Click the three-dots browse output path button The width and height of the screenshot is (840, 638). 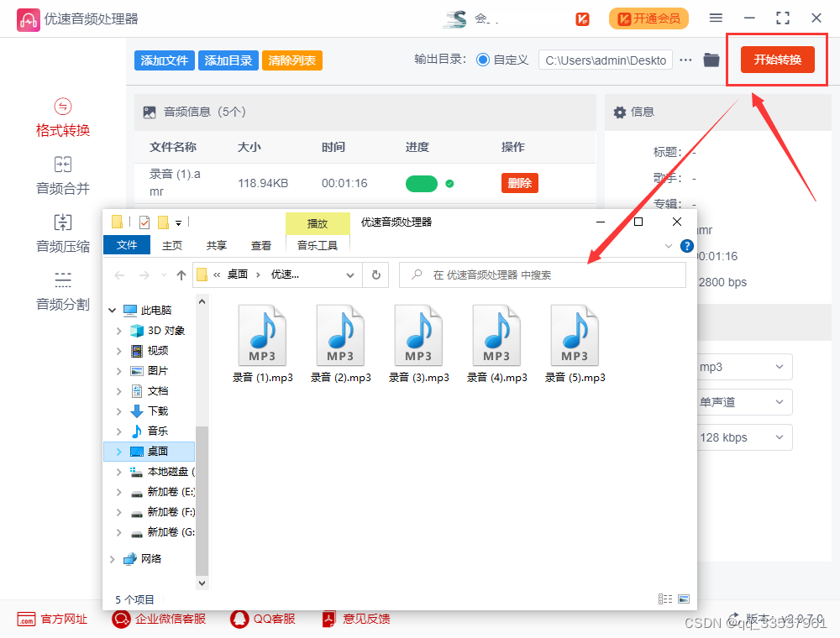pyautogui.click(x=685, y=60)
